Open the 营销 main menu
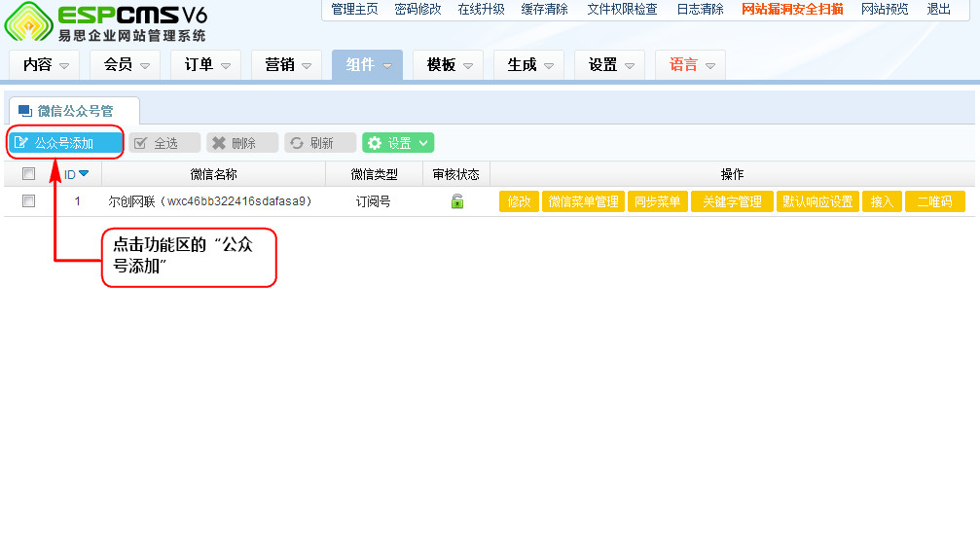Viewport: 980px width, 541px height. tap(286, 65)
